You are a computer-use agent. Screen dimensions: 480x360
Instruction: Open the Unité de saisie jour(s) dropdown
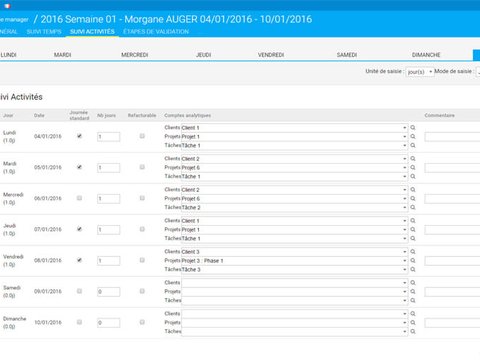(x=420, y=72)
